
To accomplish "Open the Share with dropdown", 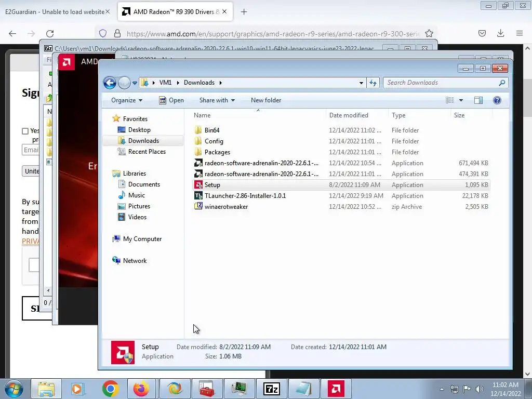I will [x=217, y=100].
